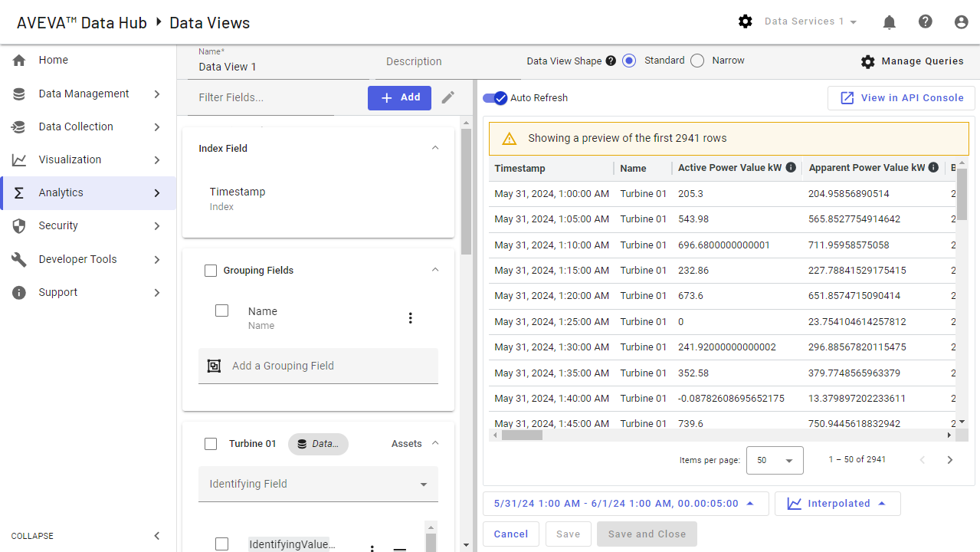Click the Filter Fields input

pos(261,98)
